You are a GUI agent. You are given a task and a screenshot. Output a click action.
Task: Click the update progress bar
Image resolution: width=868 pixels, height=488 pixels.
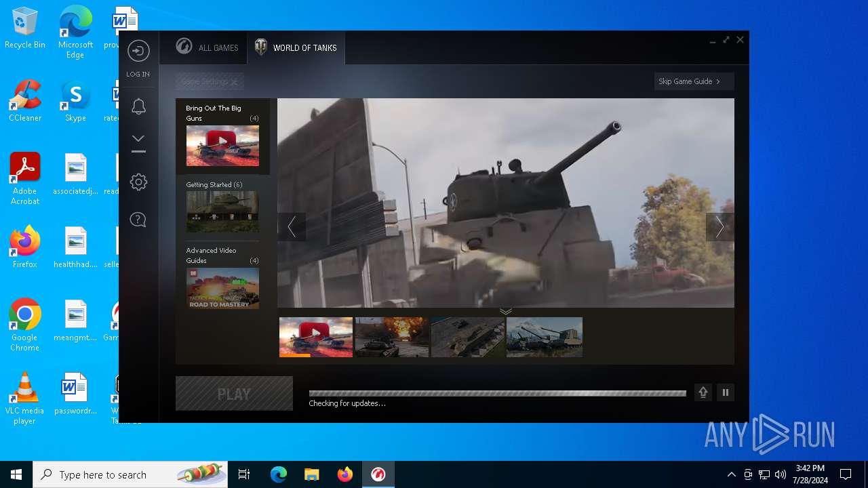497,393
